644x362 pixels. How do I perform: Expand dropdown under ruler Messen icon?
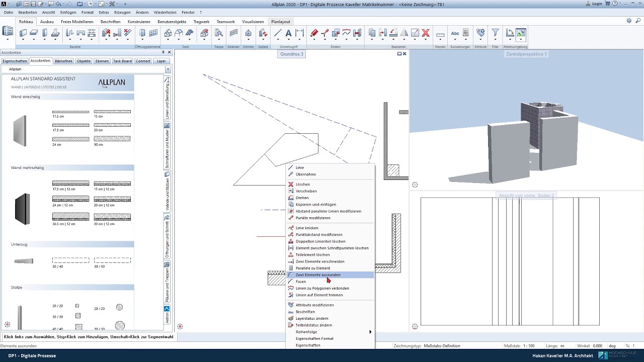[x=440, y=40]
